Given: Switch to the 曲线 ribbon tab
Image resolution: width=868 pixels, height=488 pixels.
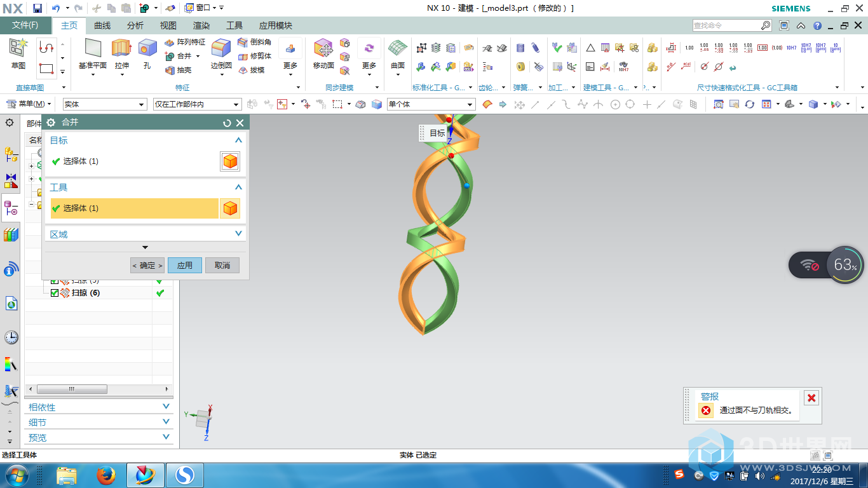Looking at the screenshot, I should [x=102, y=25].
